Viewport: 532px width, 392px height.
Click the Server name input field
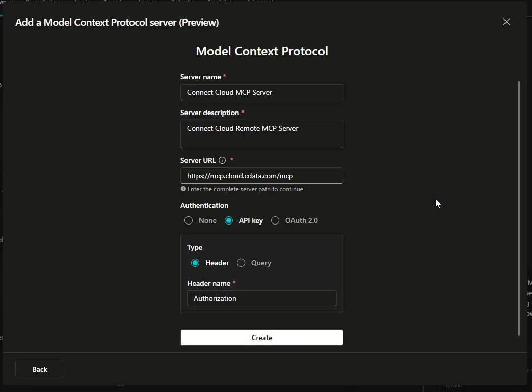[x=261, y=92]
